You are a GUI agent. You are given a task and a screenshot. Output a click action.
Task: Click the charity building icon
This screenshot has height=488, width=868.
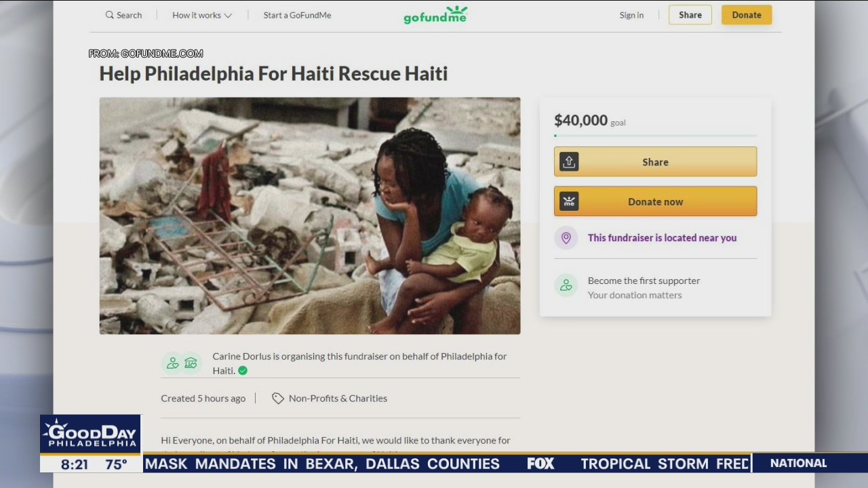pos(191,363)
